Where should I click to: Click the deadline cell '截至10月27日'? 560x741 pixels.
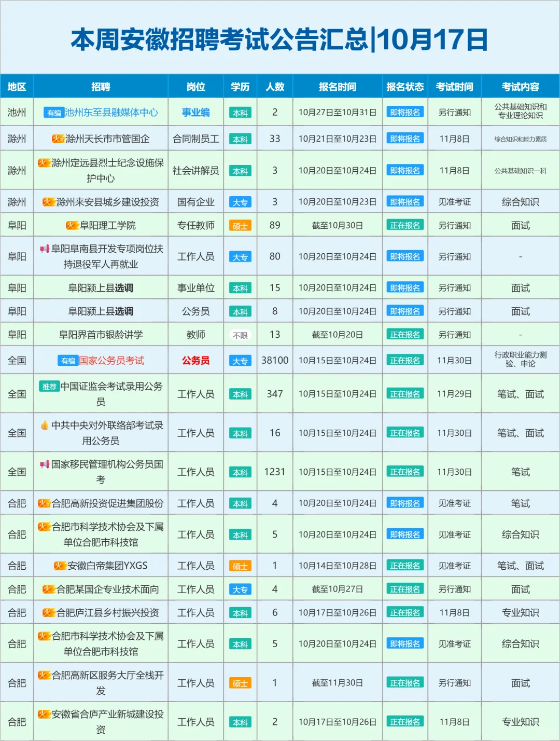[338, 589]
